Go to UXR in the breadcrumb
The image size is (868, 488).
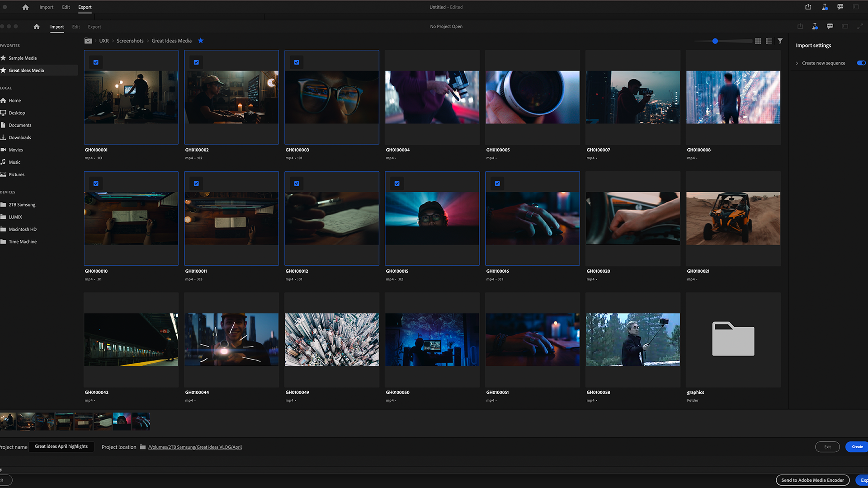[104, 41]
